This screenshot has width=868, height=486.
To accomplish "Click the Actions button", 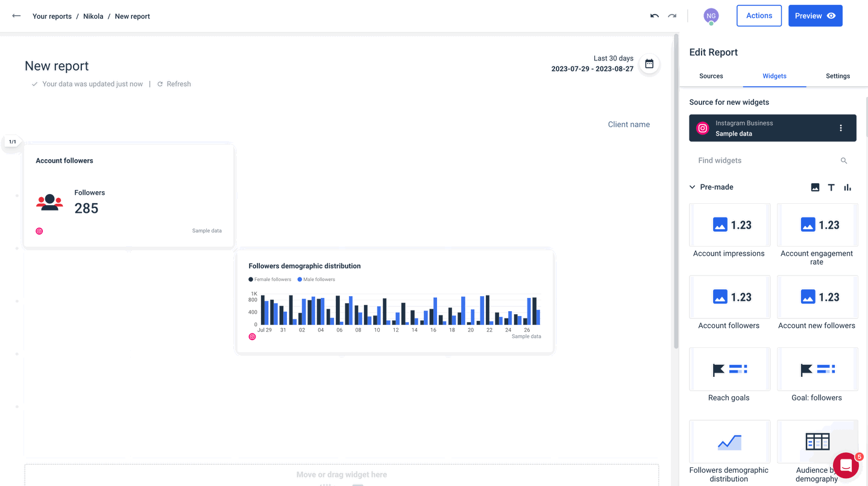I will pos(759,16).
